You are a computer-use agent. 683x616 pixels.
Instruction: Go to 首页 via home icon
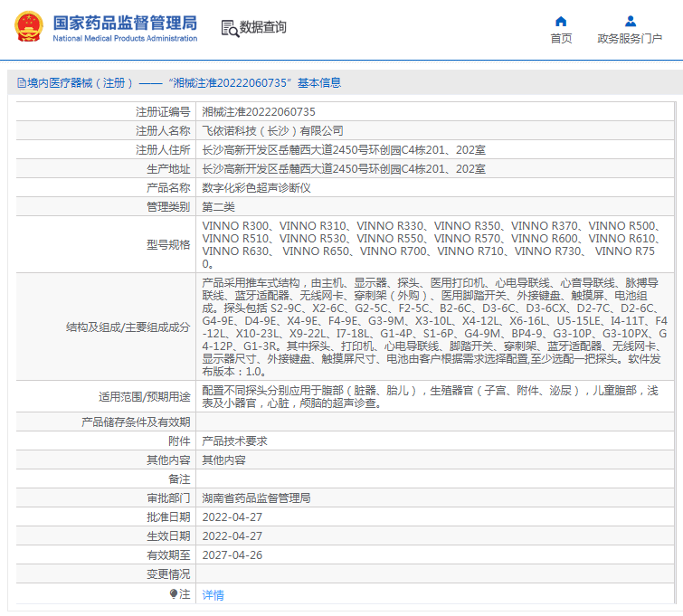[x=561, y=22]
